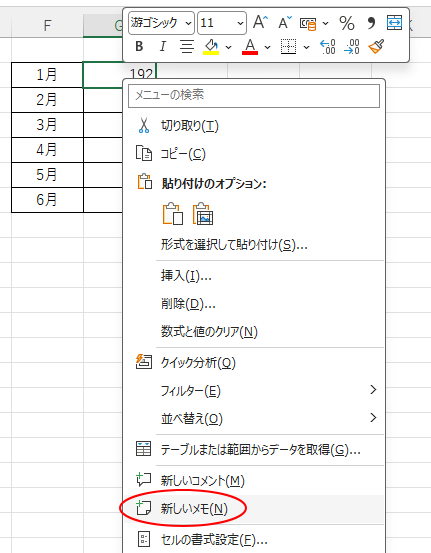431x553 pixels.
Task: Apply percent style
Action: coord(347,23)
